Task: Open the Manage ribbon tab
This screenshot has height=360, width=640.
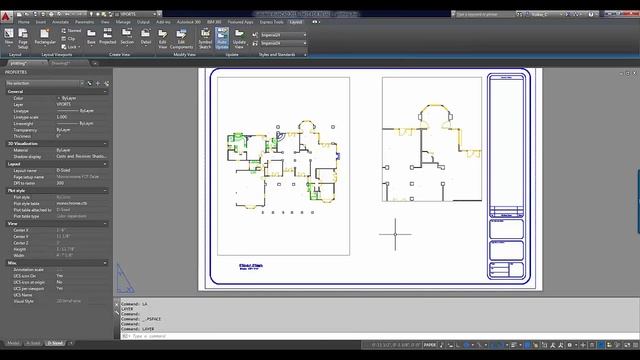Action: (x=123, y=22)
